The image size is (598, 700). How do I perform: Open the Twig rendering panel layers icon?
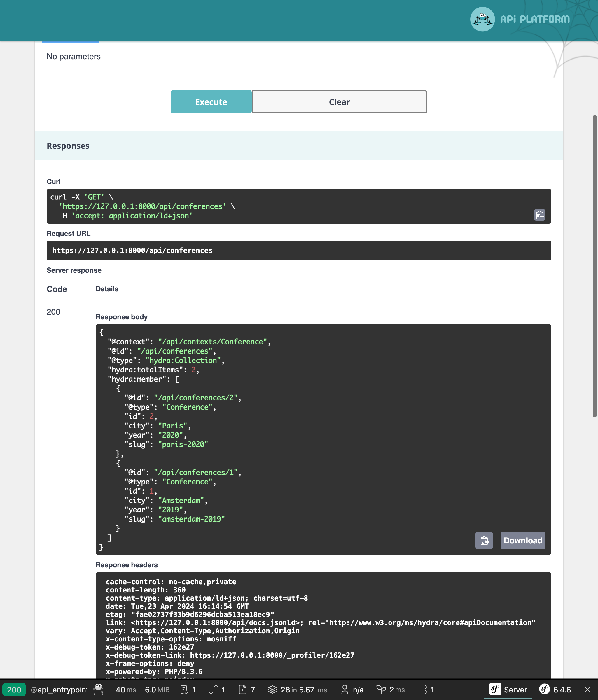(297, 689)
